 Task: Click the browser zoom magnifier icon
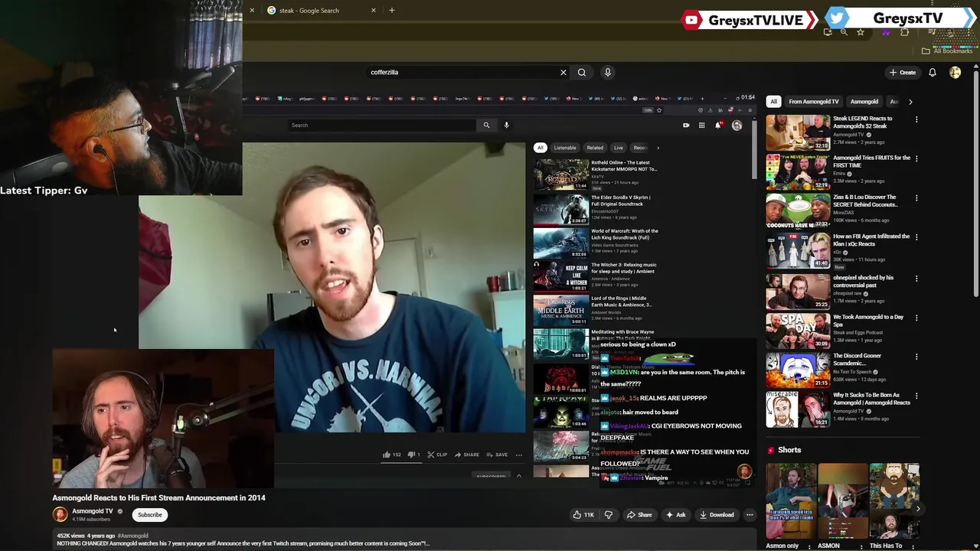844,32
